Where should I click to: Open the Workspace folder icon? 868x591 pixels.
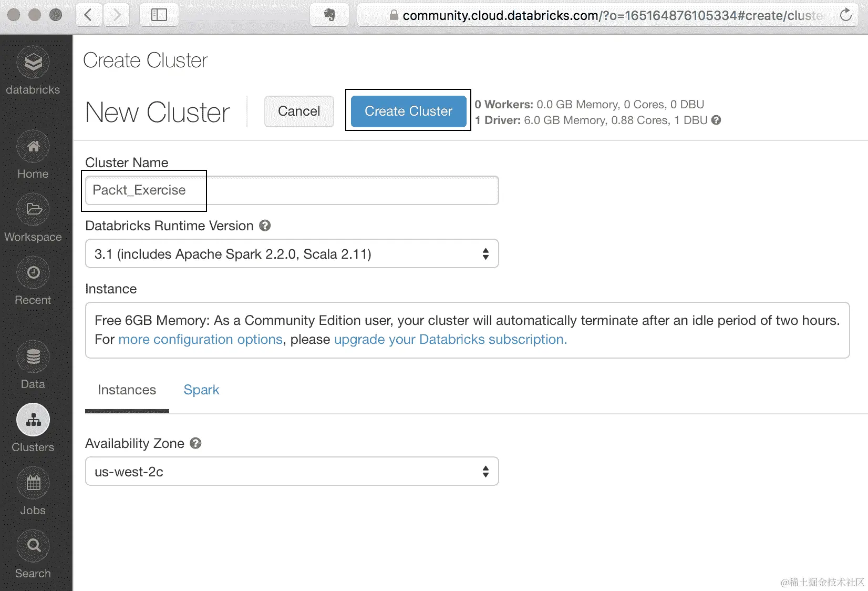click(x=33, y=209)
